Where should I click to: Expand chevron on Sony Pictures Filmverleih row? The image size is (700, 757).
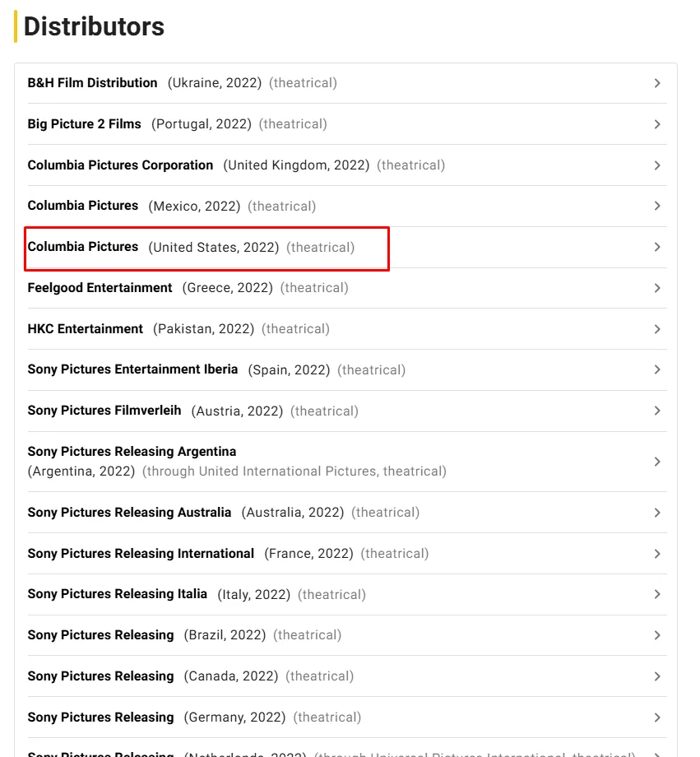click(x=657, y=411)
